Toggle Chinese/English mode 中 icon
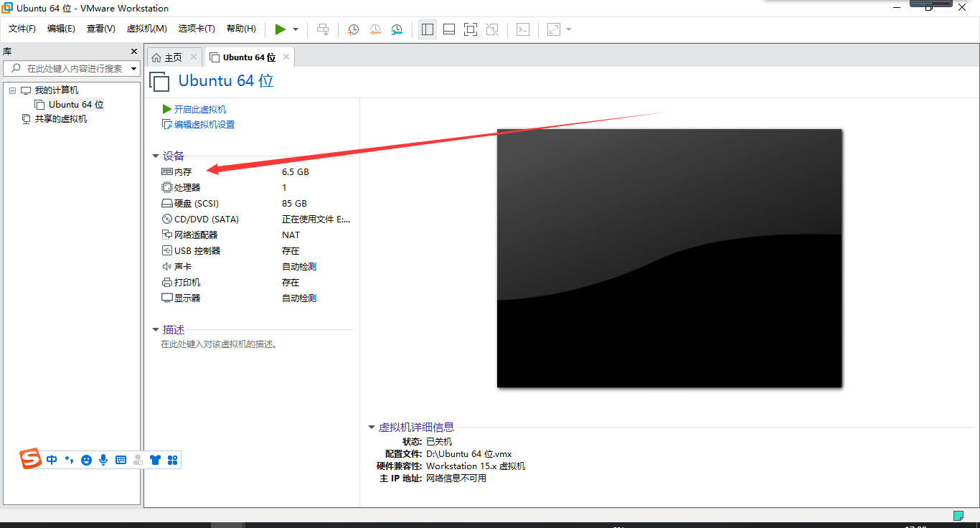The height and width of the screenshot is (528, 980). pyautogui.click(x=52, y=460)
